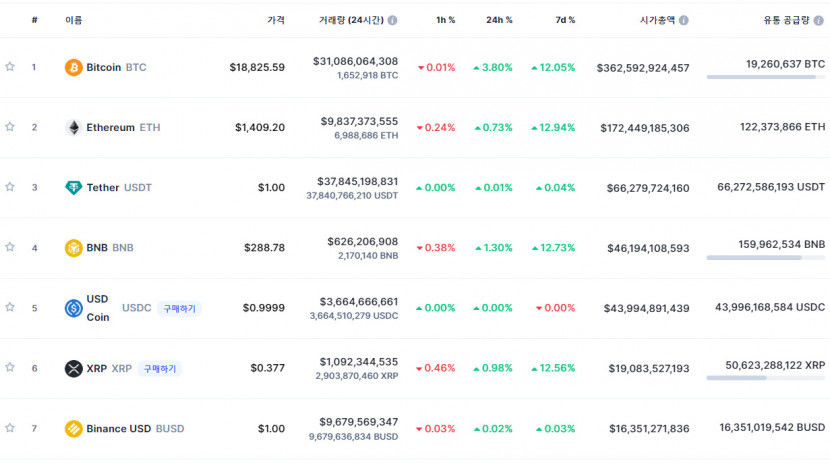Click USD Coin supply 43,996,168,584 USDC
The height and width of the screenshot is (464, 830).
click(x=770, y=307)
